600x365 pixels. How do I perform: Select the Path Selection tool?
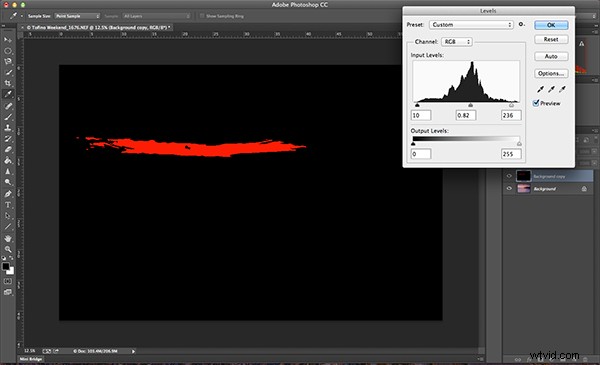click(x=8, y=216)
